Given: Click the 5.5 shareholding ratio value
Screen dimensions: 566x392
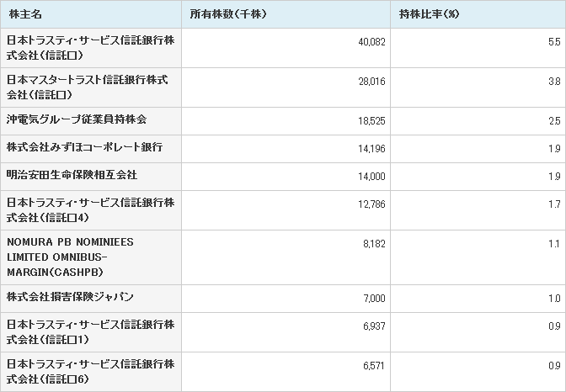Looking at the screenshot, I should [x=554, y=42].
